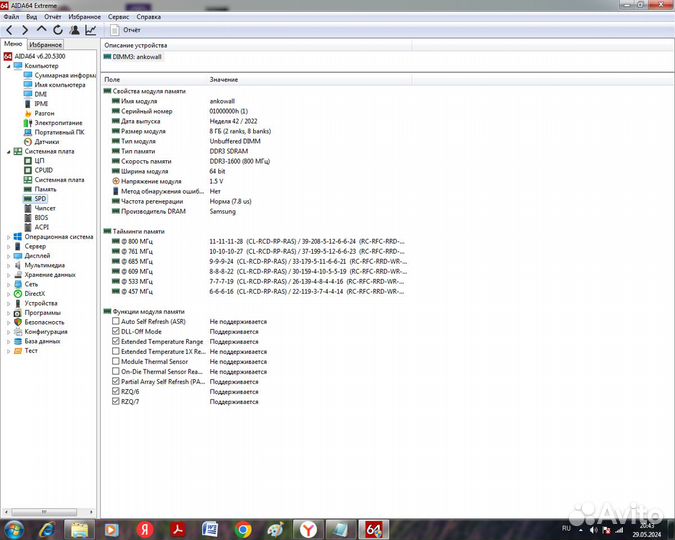Screen dimensions: 675x540
Task: Select CPUID in the motherboard tree
Action: [43, 170]
